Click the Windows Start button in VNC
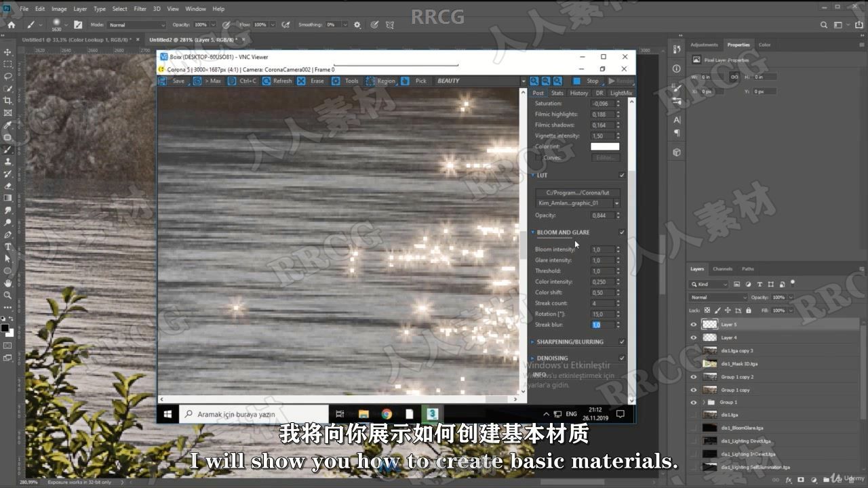868x488 pixels. click(167, 414)
